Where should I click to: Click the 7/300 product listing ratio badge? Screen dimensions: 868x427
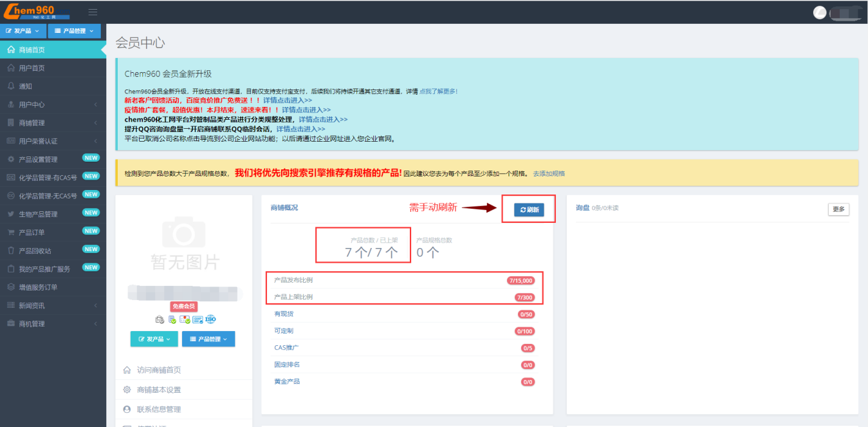point(524,297)
